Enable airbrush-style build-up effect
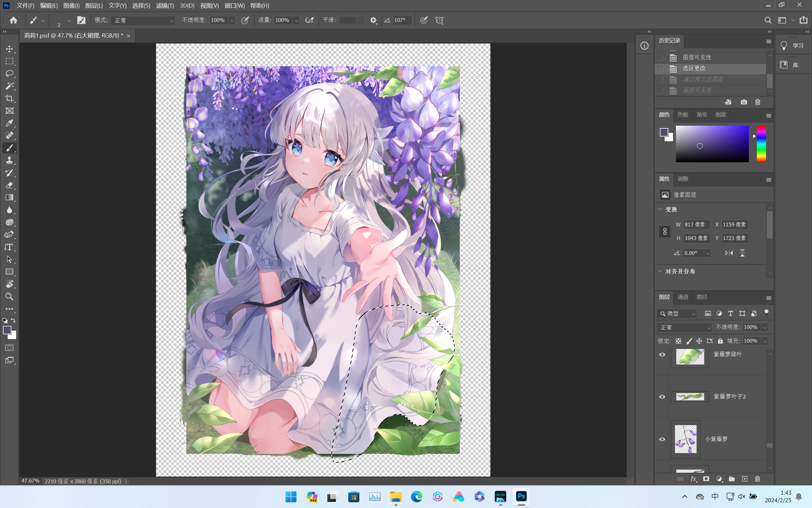Screen dimensions: 812x508 [x=309, y=20]
